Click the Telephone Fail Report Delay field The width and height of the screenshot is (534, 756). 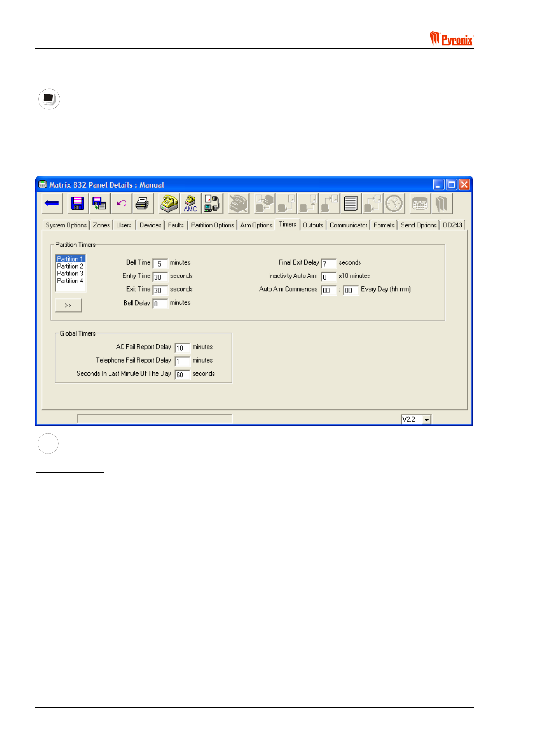(182, 361)
